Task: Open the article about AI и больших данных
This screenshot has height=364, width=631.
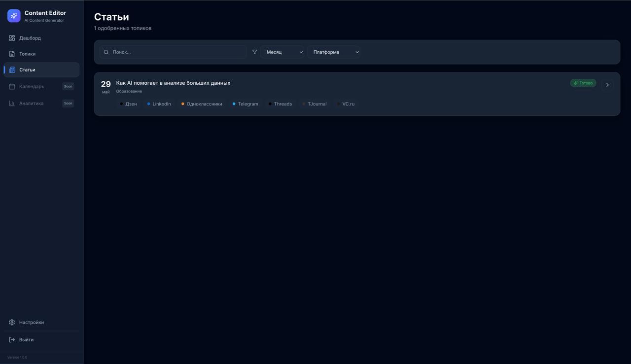Action: click(173, 83)
